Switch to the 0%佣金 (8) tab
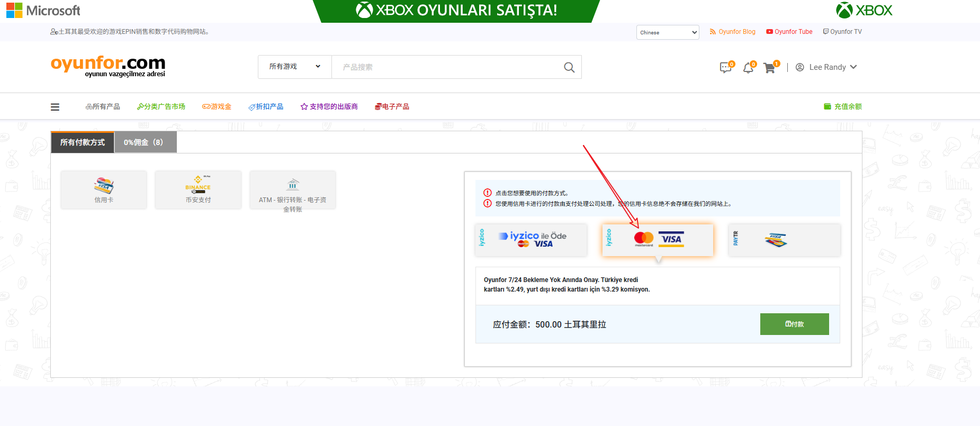The image size is (980, 426). click(x=146, y=142)
